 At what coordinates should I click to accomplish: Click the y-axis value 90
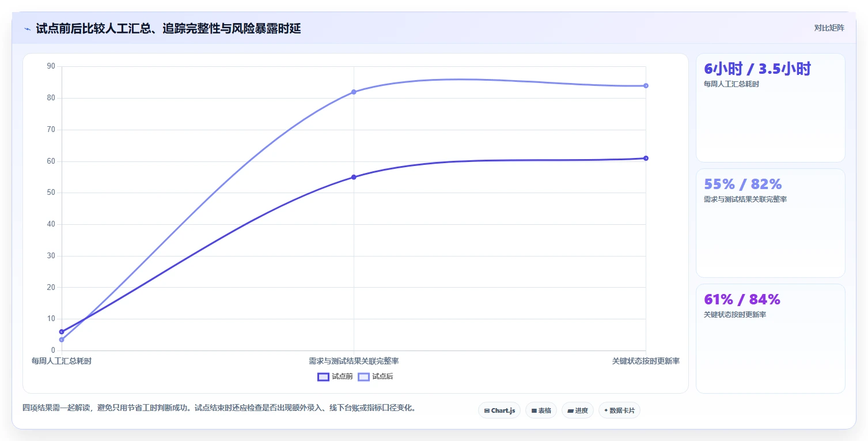coord(51,66)
